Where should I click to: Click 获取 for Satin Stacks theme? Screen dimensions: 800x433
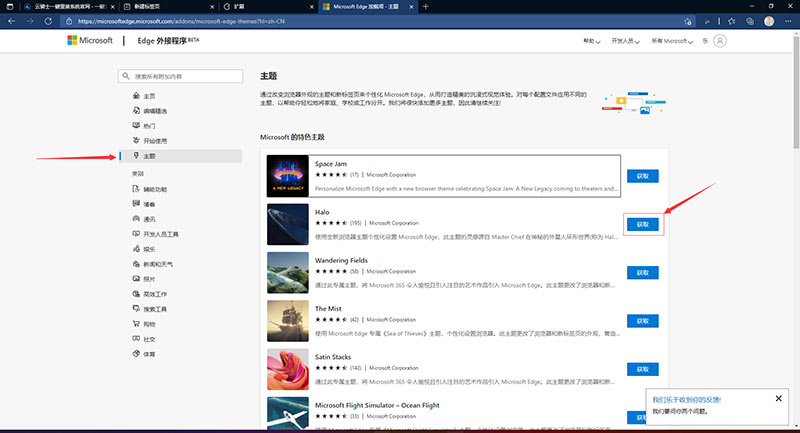[642, 369]
